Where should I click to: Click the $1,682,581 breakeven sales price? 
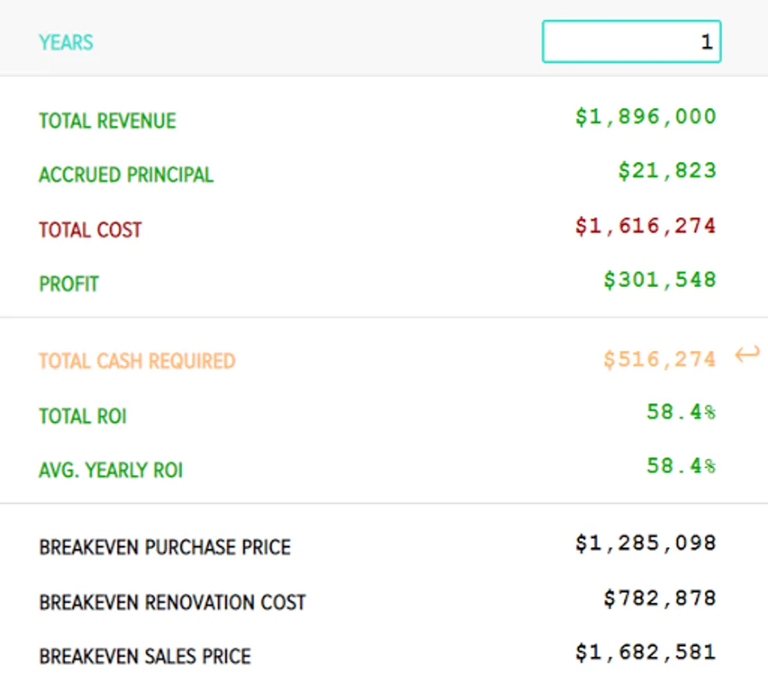pos(645,653)
